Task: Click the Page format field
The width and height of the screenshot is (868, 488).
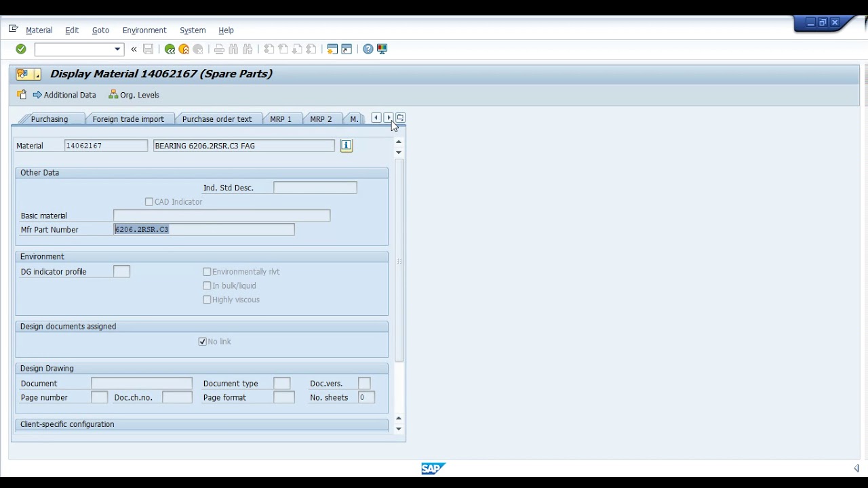Action: pyautogui.click(x=284, y=398)
